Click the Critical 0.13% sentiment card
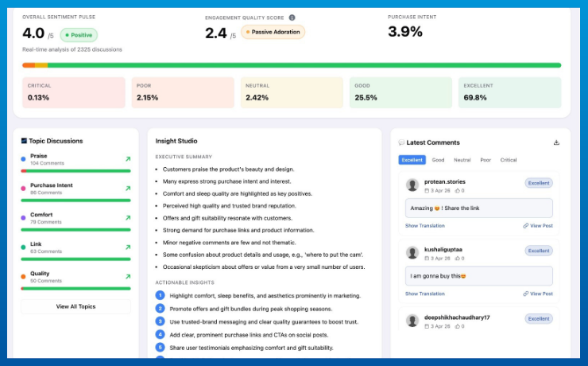588x366 pixels. pyautogui.click(x=73, y=92)
